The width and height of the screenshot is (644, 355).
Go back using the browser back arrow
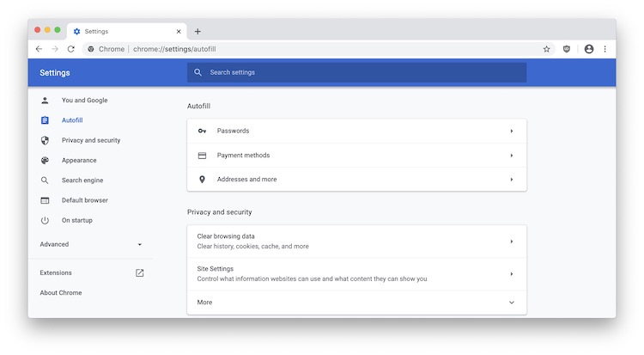[39, 49]
